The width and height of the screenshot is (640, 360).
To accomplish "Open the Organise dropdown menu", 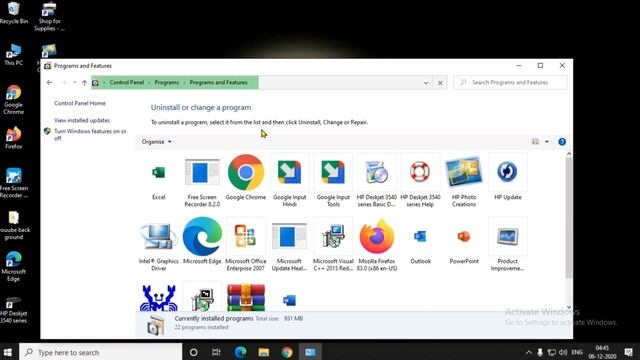I will pyautogui.click(x=156, y=142).
